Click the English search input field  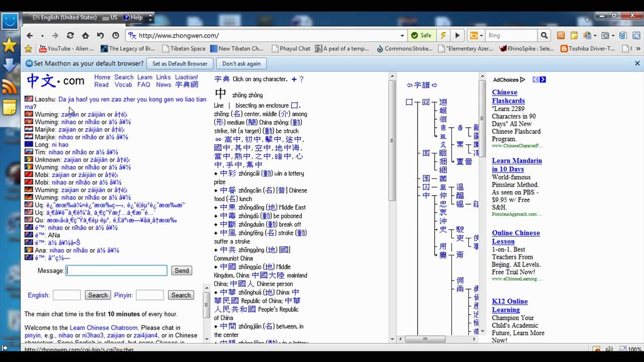(x=66, y=295)
